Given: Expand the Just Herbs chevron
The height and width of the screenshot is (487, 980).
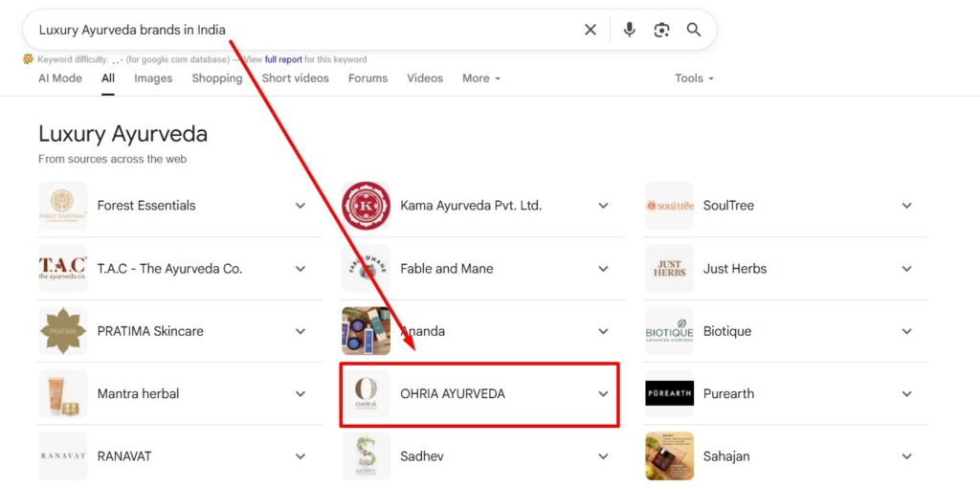Looking at the screenshot, I should (907, 268).
